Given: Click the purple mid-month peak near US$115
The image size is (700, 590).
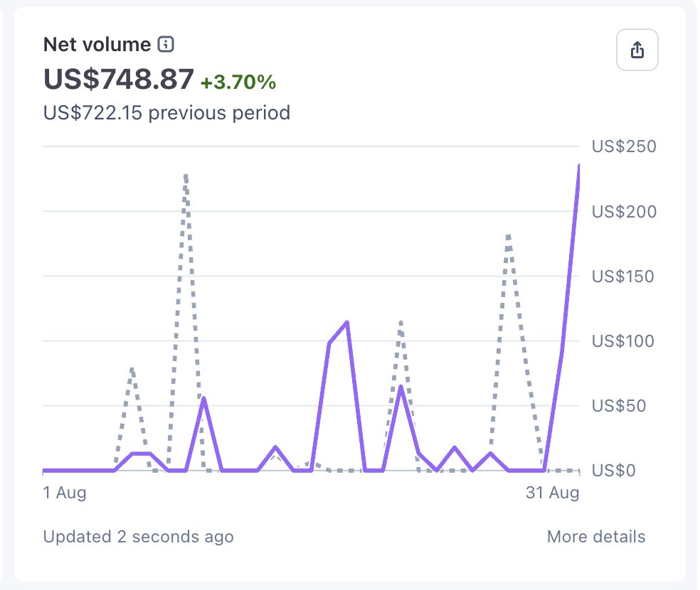Looking at the screenshot, I should pyautogui.click(x=347, y=323).
